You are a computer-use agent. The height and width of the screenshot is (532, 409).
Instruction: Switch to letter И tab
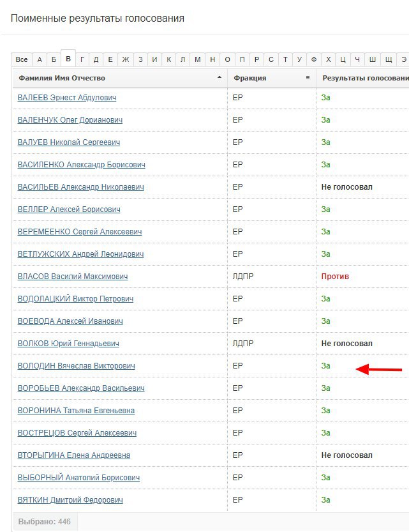(155, 59)
